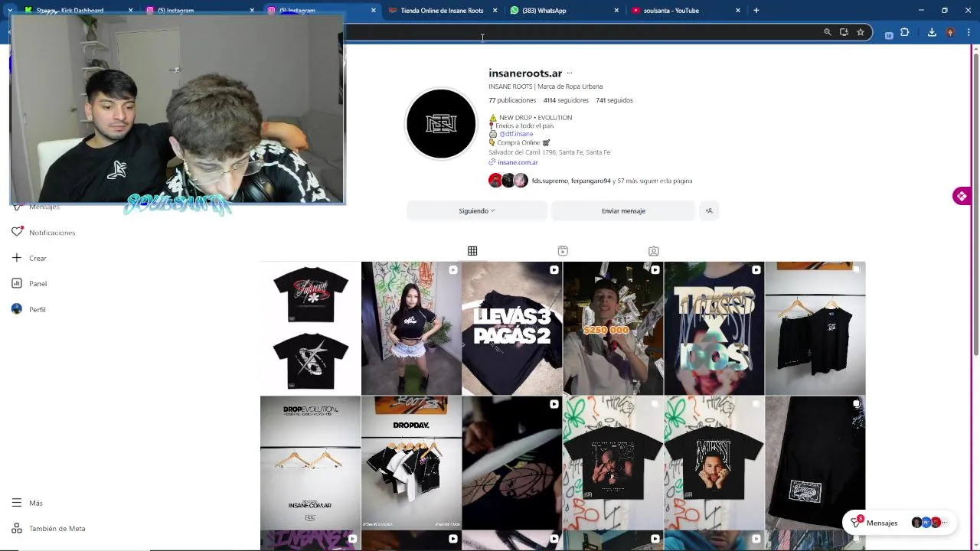
Task: Click the Enviar mensaje button
Action: [623, 211]
